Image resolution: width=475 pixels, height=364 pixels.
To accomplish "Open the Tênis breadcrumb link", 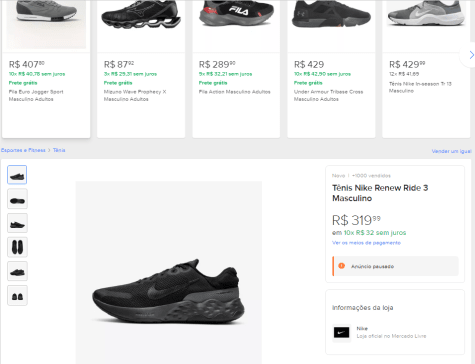I will point(59,150).
